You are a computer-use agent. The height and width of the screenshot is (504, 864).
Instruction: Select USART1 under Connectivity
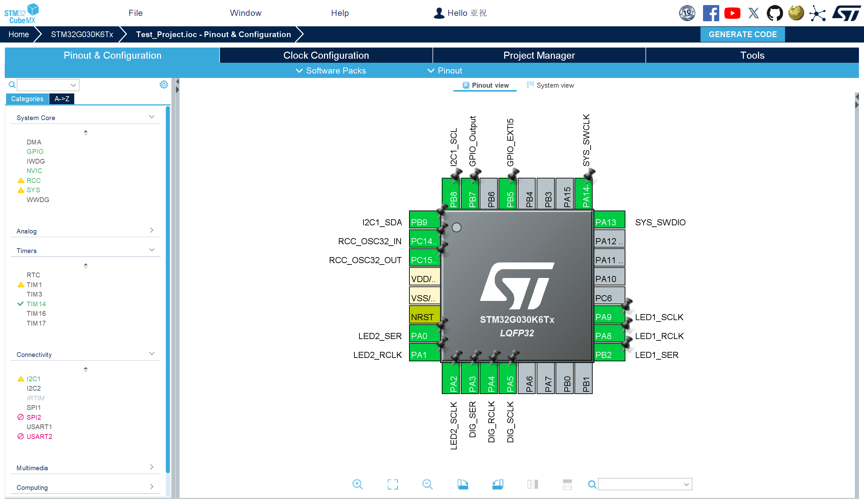point(39,426)
